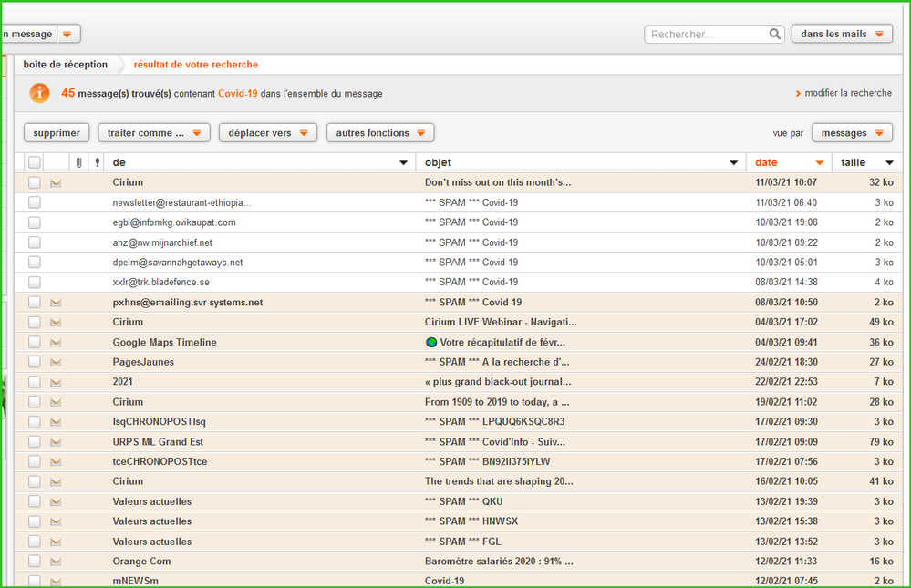The image size is (911, 588).
Task: Click envelope icon beside Orange Com email
Action: [56, 562]
